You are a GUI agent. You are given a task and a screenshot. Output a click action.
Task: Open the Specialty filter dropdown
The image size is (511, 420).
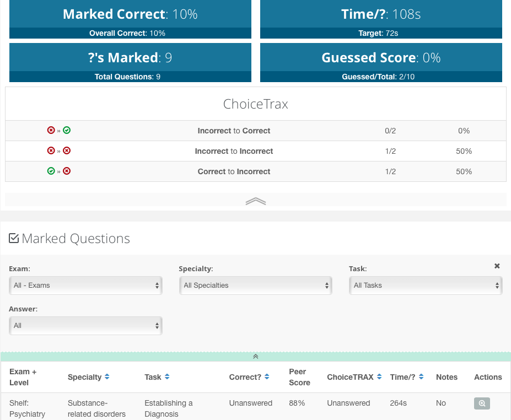255,286
